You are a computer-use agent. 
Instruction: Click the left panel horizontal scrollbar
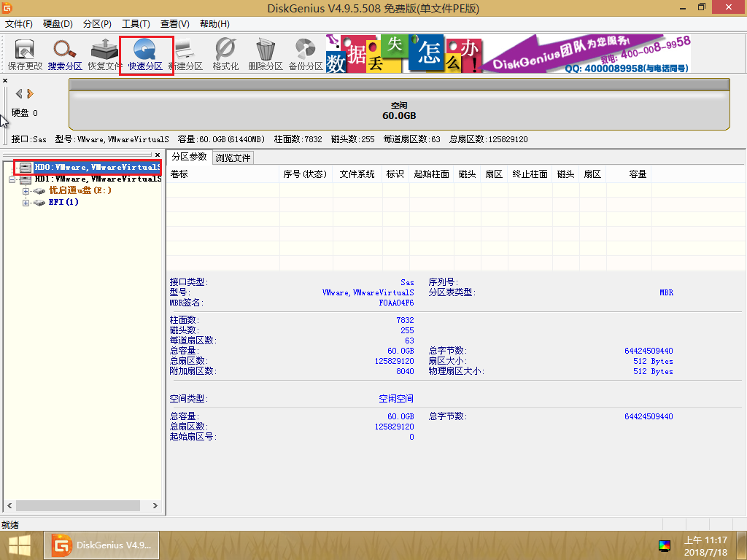pos(80,506)
